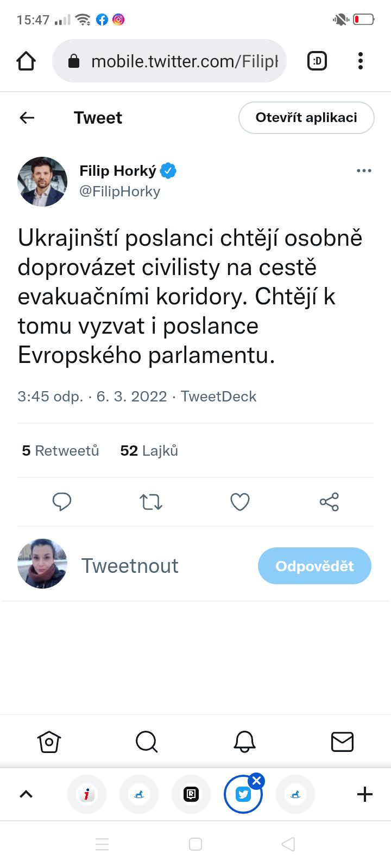Open the Twitter search tab
Image resolution: width=391 pixels, height=868 pixels.
coord(147,742)
